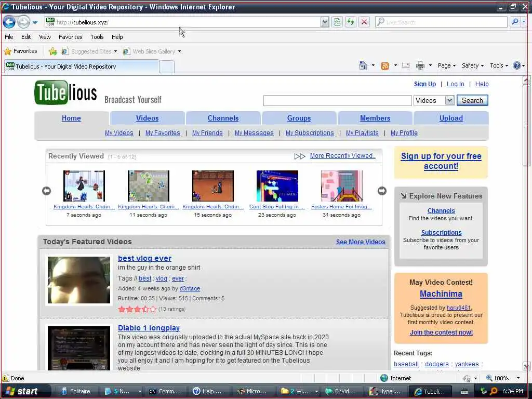532x399 pixels.
Task: Click the system tray magnifier icon
Action: [494, 391]
